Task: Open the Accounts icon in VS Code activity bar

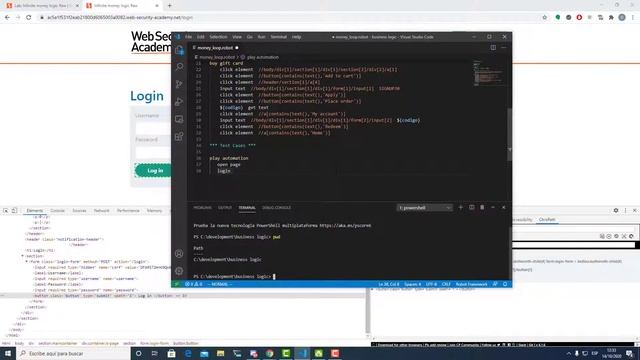Action: click(x=179, y=253)
